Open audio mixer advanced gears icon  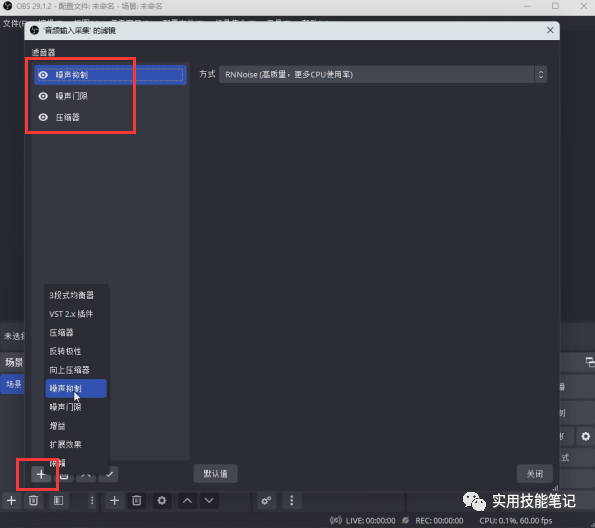266,500
